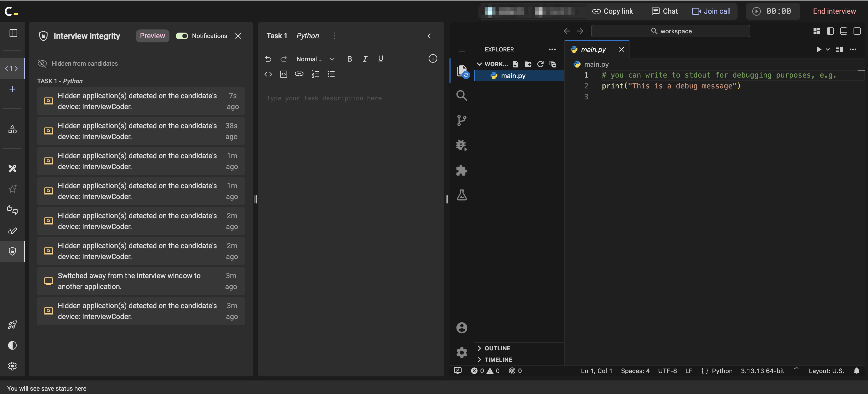Toggle bottom panel in editor
868x394 pixels.
click(843, 31)
